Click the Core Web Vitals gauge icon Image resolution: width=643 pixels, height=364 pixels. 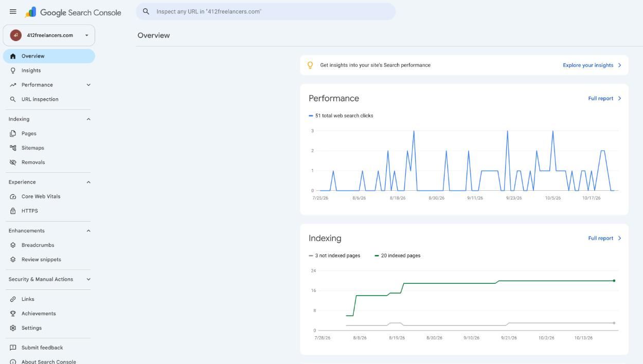point(13,196)
